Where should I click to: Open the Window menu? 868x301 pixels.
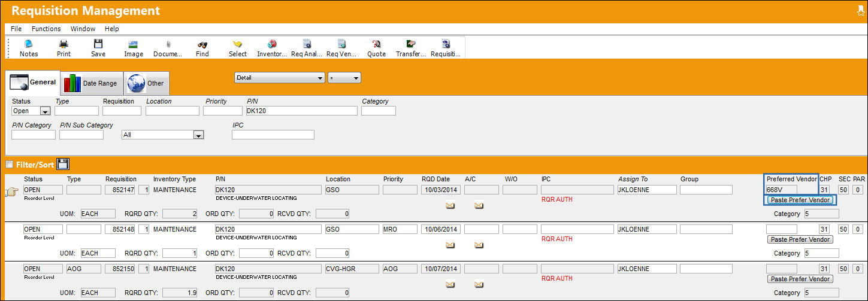coord(83,29)
